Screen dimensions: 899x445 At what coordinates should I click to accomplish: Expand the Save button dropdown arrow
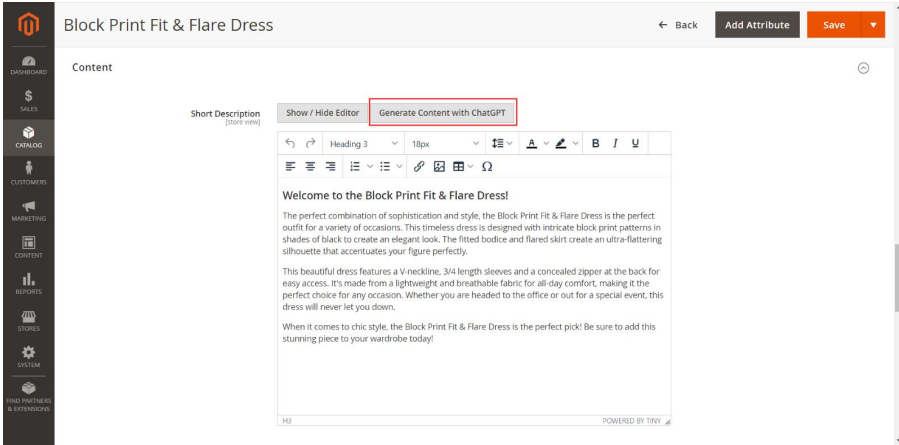[x=873, y=25]
